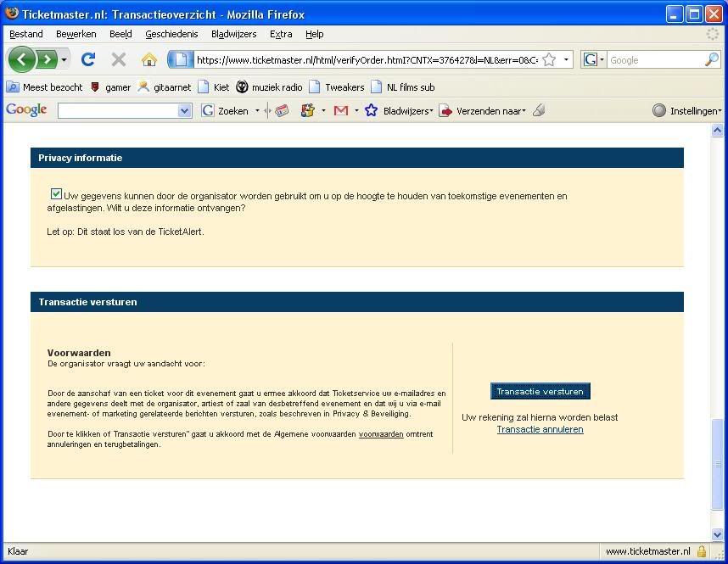Viewport: 728px width, 564px height.
Task: Click the 'Transactie annuleren' link
Action: (540, 429)
